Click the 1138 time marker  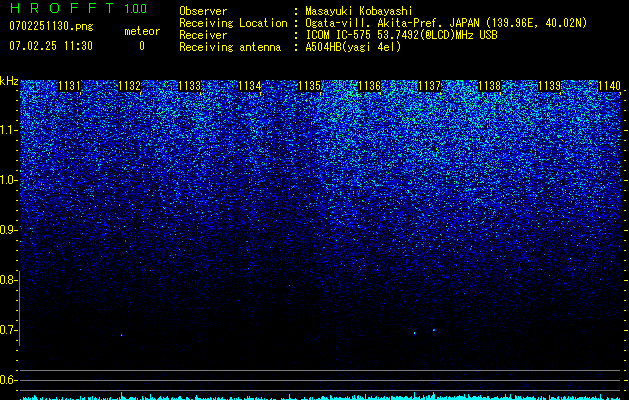(x=490, y=86)
